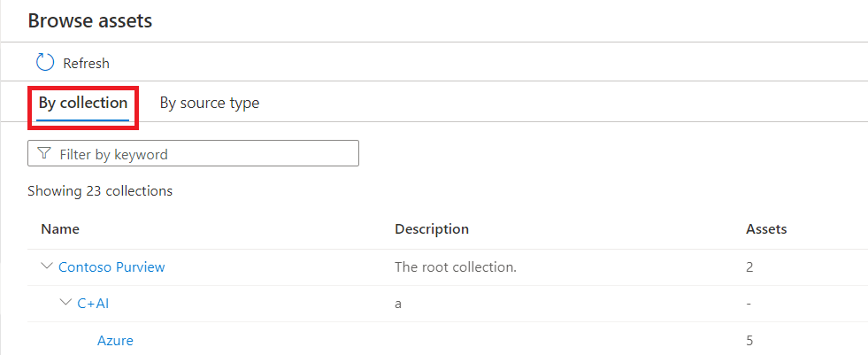Click the funnel filter icon

(x=43, y=154)
